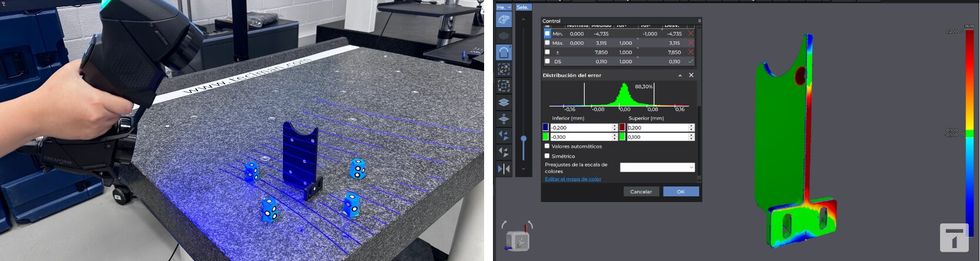Click the Medido 7,850 cell in the ± row
Viewport: 980px width, 261px height.
point(601,52)
